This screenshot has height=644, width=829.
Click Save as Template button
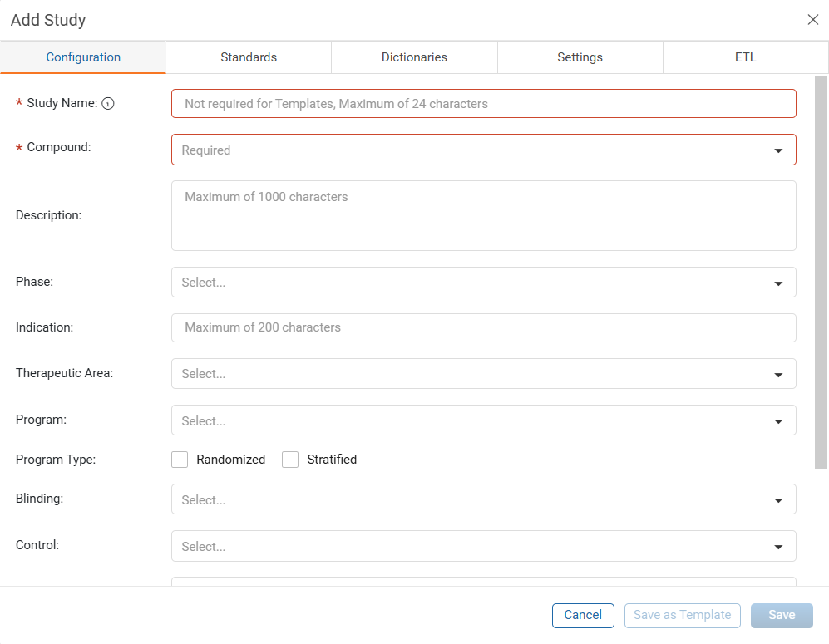[x=682, y=616]
